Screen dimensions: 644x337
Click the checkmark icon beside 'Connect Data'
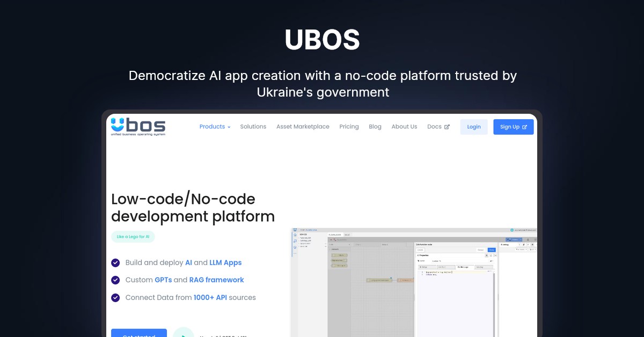point(115,297)
